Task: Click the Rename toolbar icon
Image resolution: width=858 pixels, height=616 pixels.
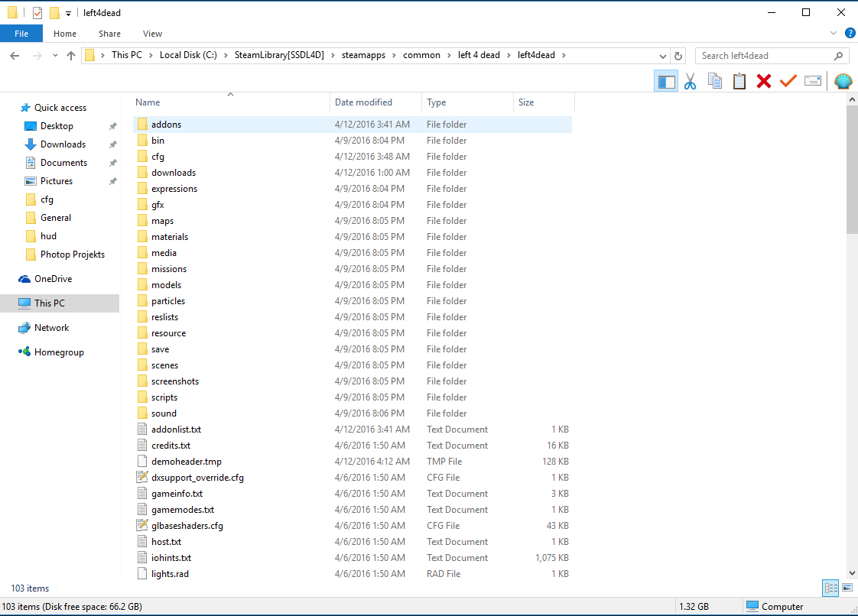Action: click(813, 81)
